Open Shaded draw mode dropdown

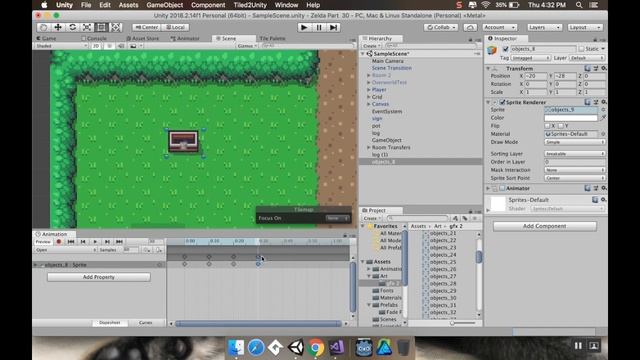(x=61, y=46)
